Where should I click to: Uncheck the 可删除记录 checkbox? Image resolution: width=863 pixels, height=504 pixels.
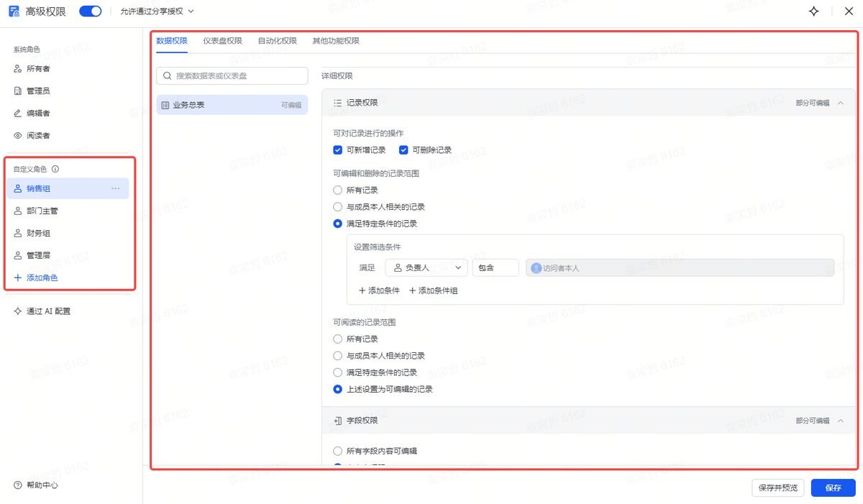tap(403, 150)
